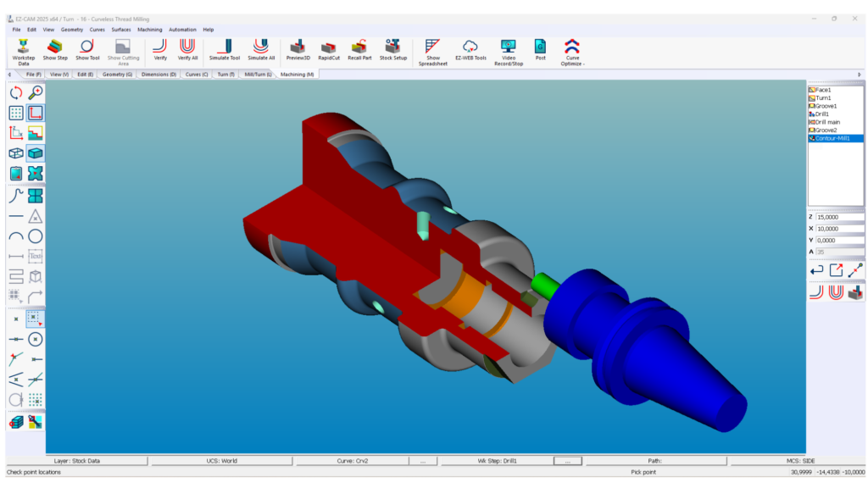Open Preview3D from the toolbar
This screenshot has width=868, height=488.
298,50
